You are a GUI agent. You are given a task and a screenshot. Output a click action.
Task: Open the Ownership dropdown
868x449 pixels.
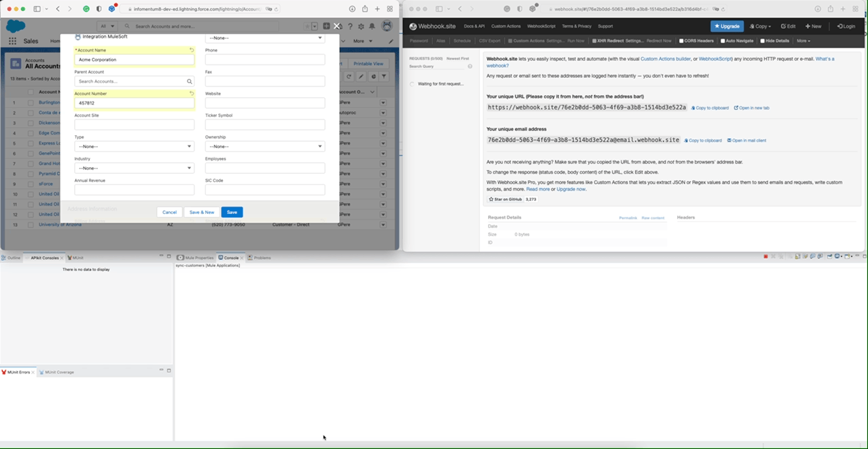coord(265,147)
